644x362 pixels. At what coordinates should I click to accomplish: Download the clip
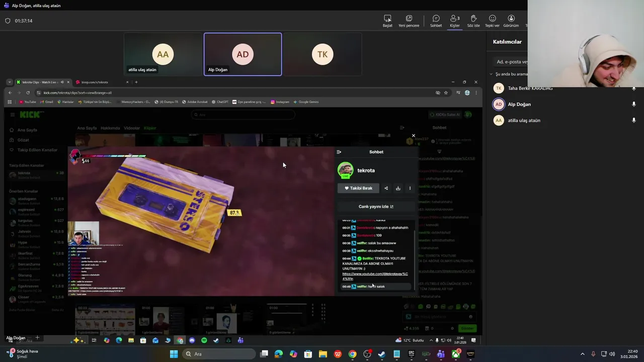pyautogui.click(x=398, y=188)
